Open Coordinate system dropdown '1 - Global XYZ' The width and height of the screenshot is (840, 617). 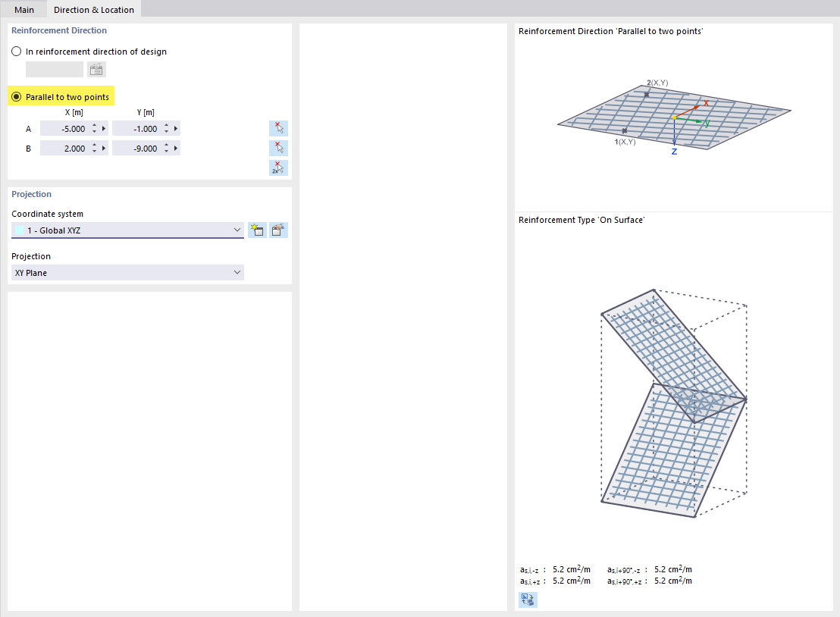point(127,230)
